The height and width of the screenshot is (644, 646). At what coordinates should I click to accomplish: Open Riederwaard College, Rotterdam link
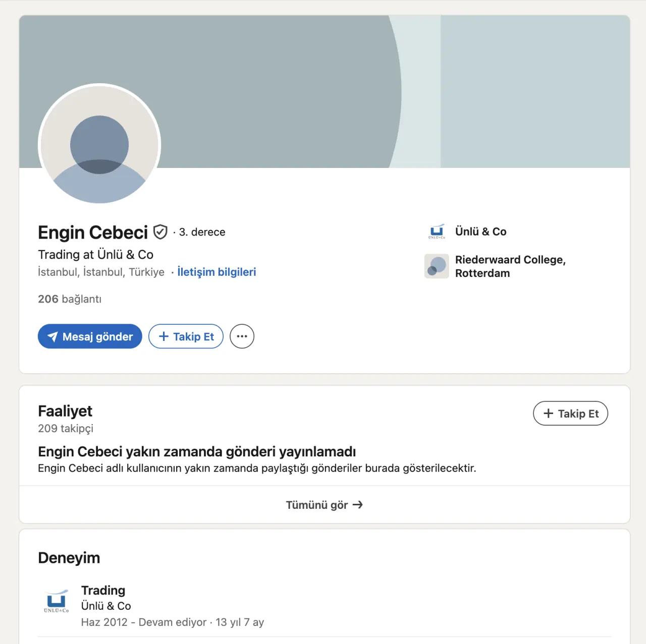tap(510, 266)
